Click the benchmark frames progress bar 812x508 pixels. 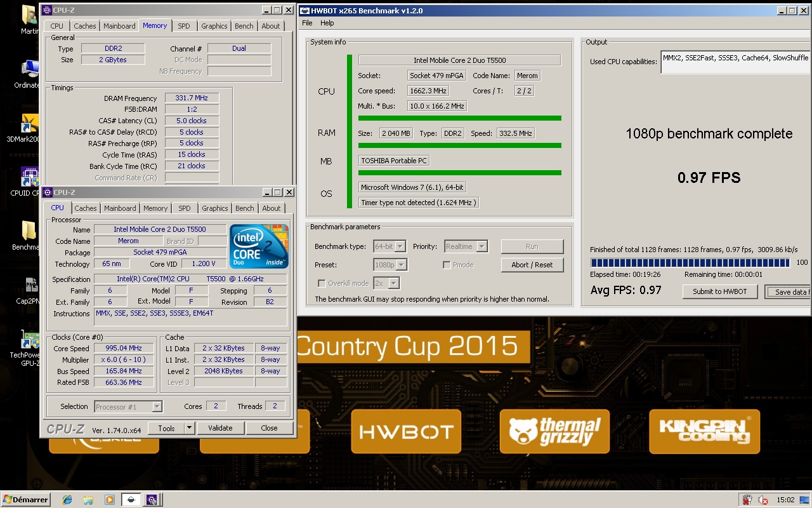point(690,262)
